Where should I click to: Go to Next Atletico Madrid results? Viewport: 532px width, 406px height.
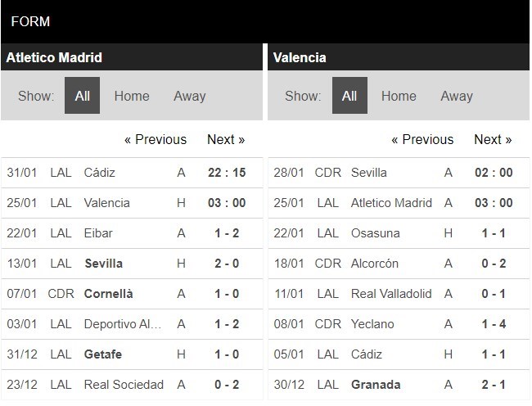226,139
